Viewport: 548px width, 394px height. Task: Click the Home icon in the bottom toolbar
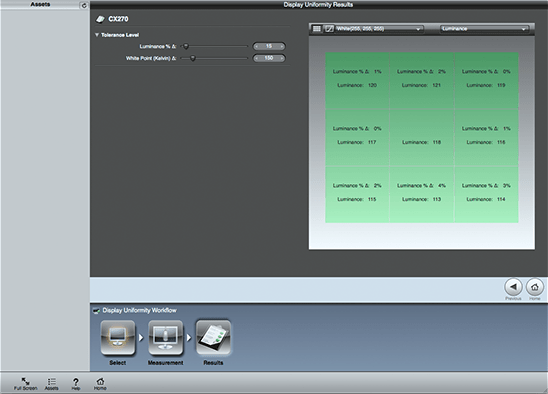pos(100,384)
